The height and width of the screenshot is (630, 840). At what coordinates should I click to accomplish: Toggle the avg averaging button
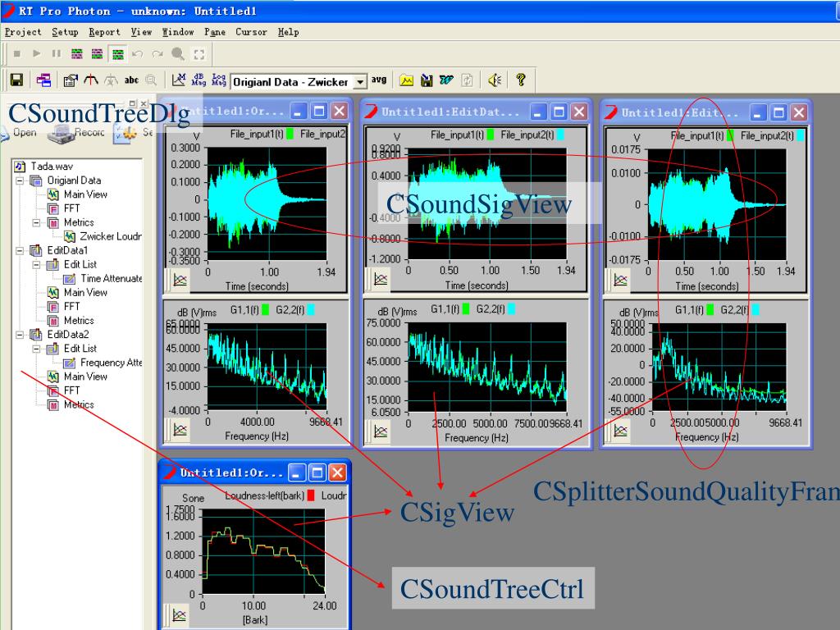(x=379, y=80)
